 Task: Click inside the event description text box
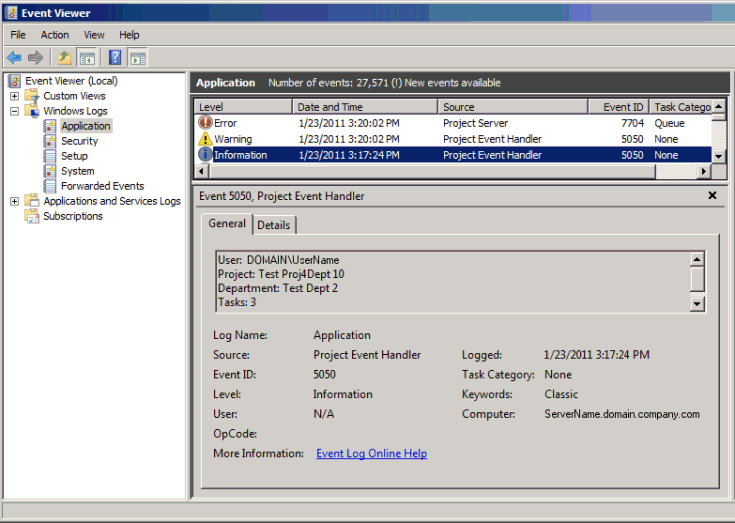click(x=453, y=281)
